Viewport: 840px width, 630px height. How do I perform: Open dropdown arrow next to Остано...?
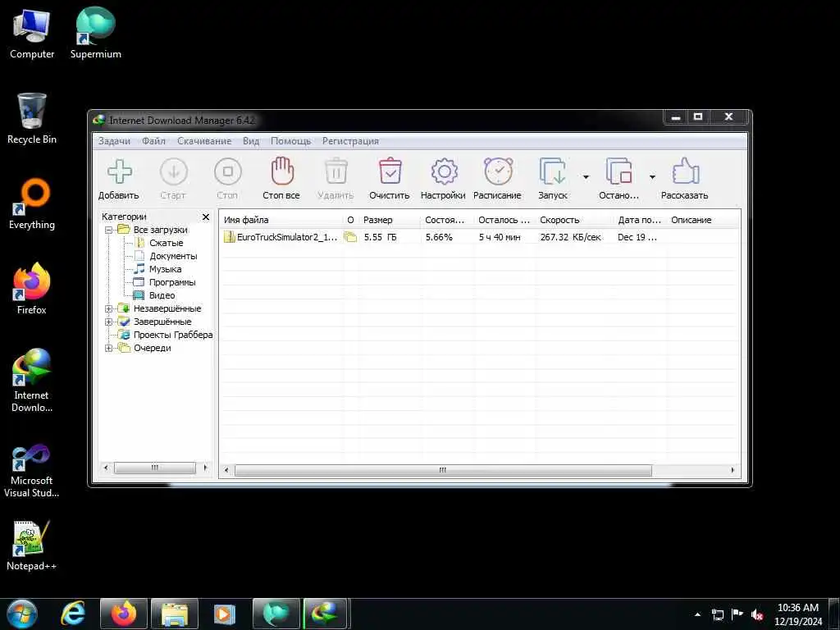(x=652, y=177)
